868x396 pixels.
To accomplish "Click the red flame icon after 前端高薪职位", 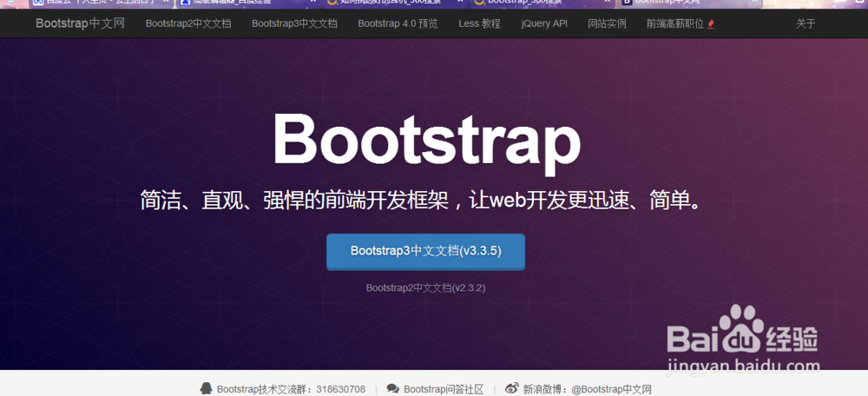I will tap(712, 23).
